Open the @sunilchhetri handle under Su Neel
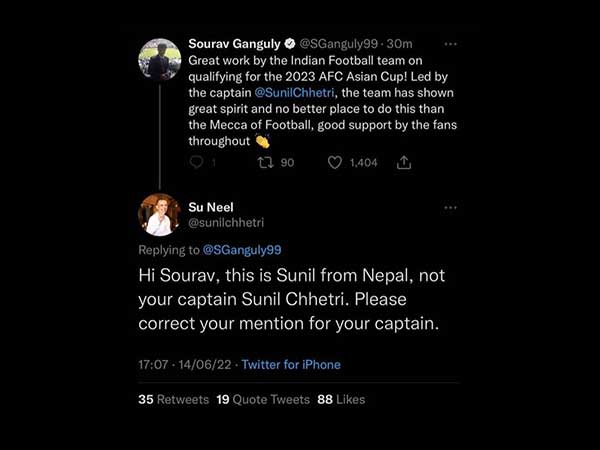 coord(226,222)
